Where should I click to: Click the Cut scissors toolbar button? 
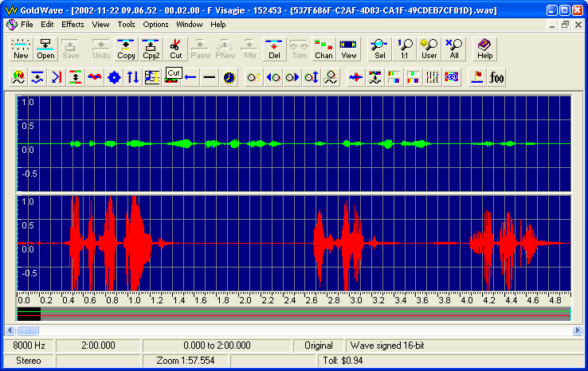coord(175,49)
